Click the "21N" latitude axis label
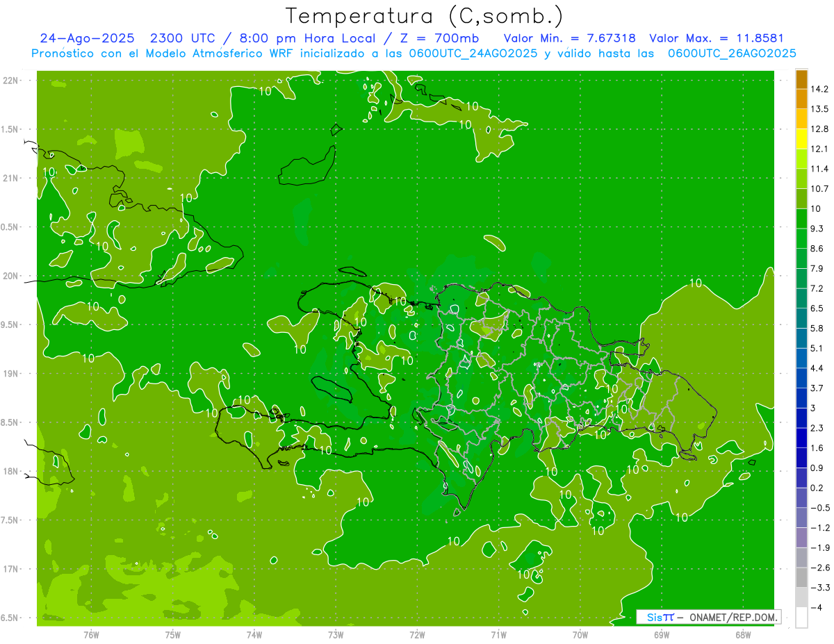The height and width of the screenshot is (644, 834). (11, 178)
